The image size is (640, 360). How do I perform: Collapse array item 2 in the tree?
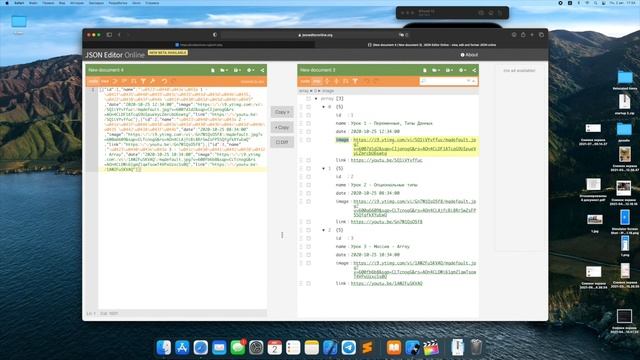click(324, 230)
